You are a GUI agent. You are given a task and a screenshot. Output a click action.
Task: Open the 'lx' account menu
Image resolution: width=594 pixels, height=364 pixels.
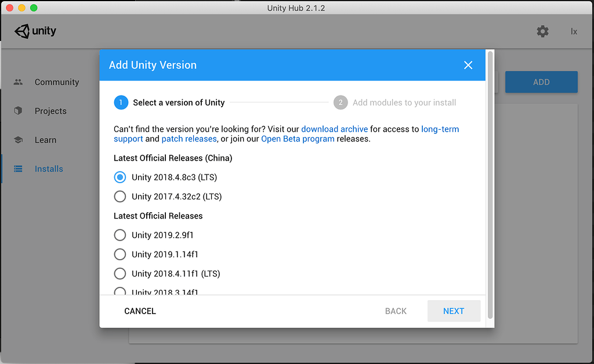[x=574, y=31]
